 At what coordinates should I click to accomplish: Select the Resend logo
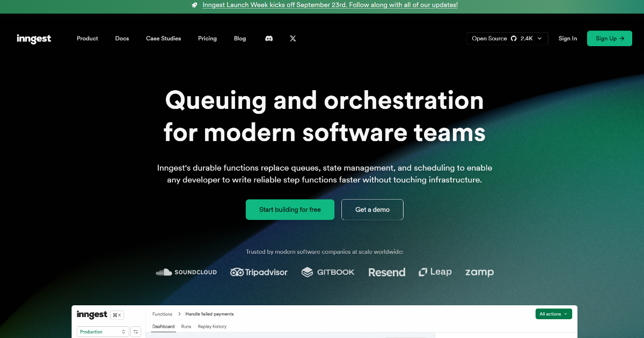click(x=386, y=272)
